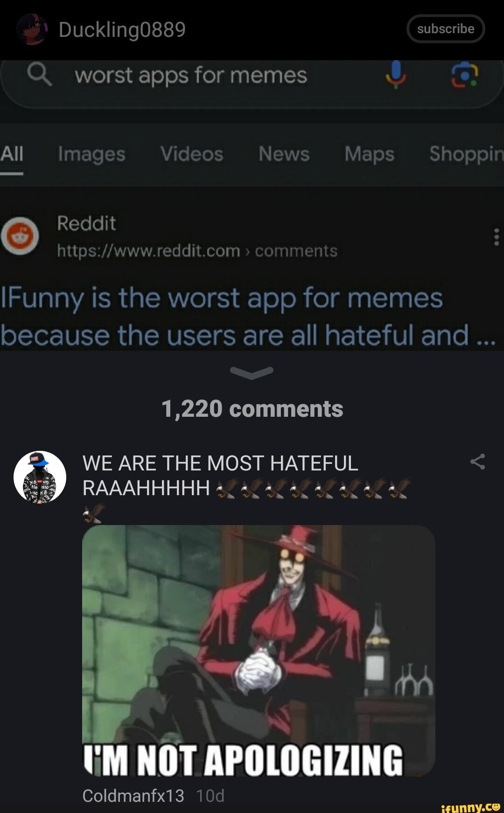The height and width of the screenshot is (813, 504).
Task: Open Coldmanfx13's commenter avatar
Action: click(40, 477)
